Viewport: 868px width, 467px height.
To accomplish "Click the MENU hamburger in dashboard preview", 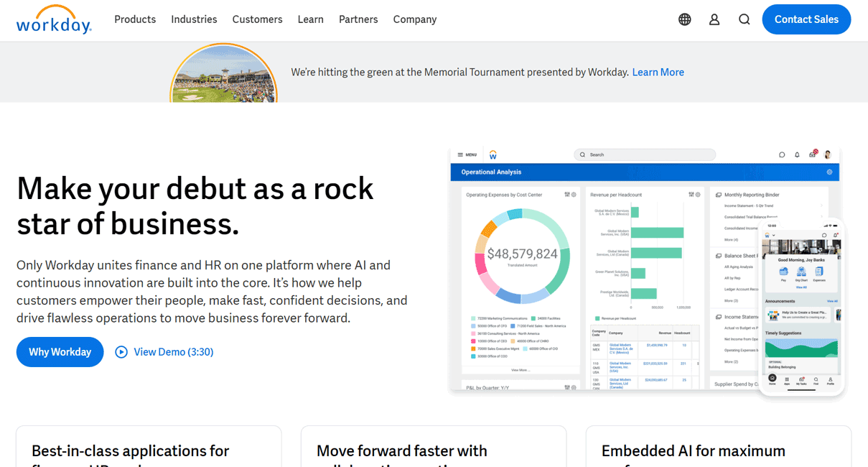I will [x=467, y=154].
